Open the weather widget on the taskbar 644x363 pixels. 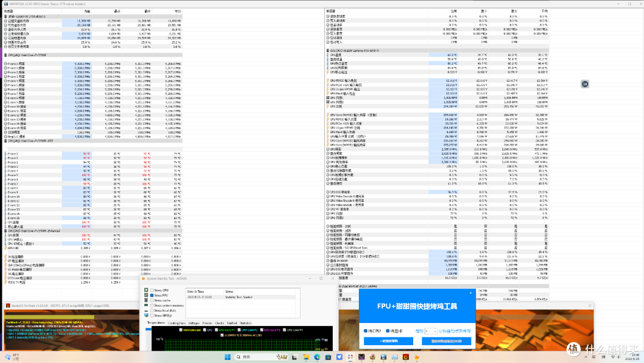[x=13, y=356]
